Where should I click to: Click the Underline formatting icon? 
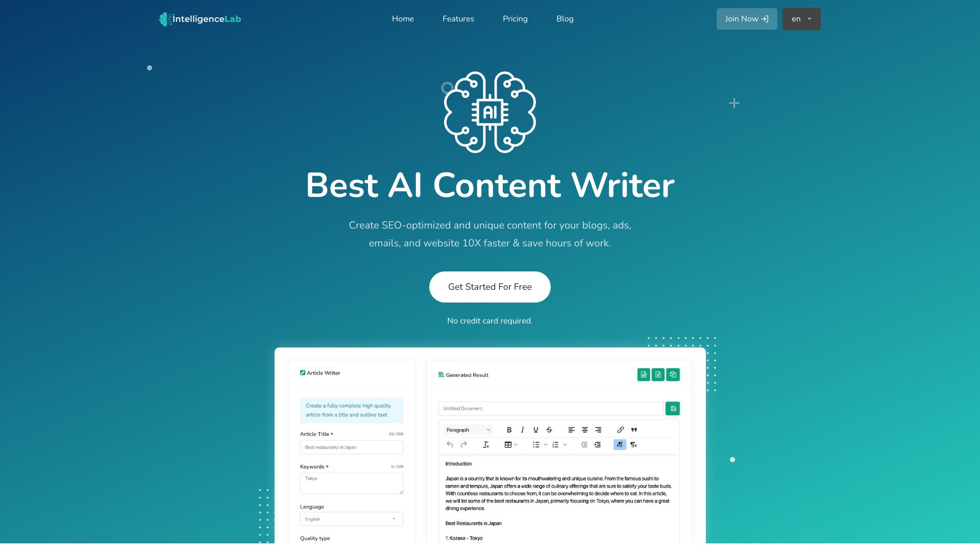click(536, 429)
